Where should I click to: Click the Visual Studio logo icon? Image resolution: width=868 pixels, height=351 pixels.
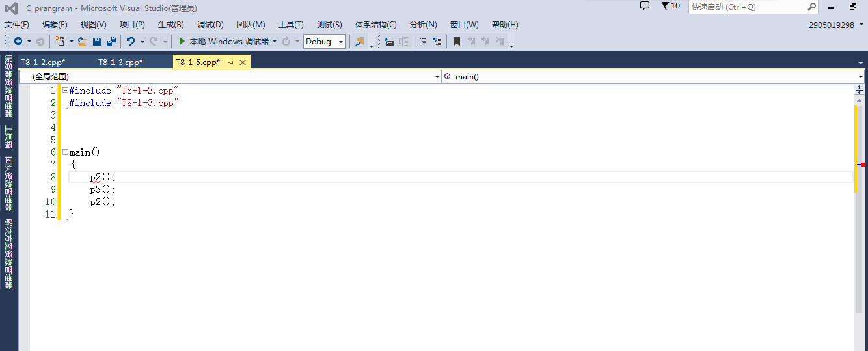pos(11,8)
